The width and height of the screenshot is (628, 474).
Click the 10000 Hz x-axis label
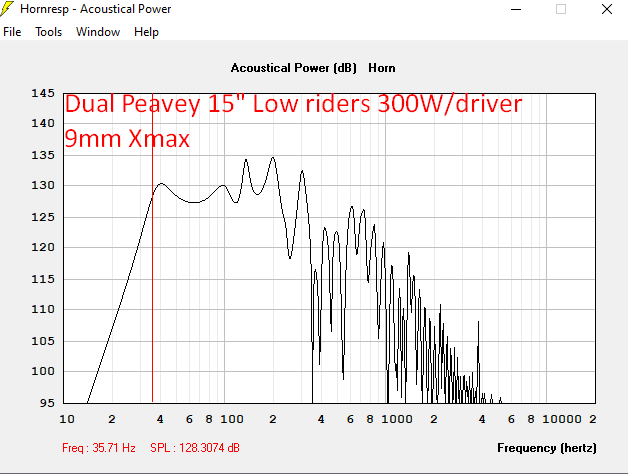point(562,419)
